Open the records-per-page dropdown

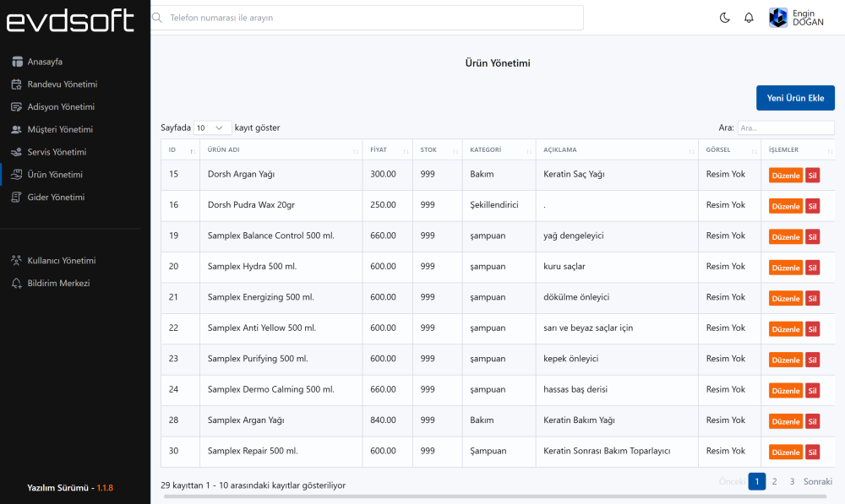(x=212, y=127)
